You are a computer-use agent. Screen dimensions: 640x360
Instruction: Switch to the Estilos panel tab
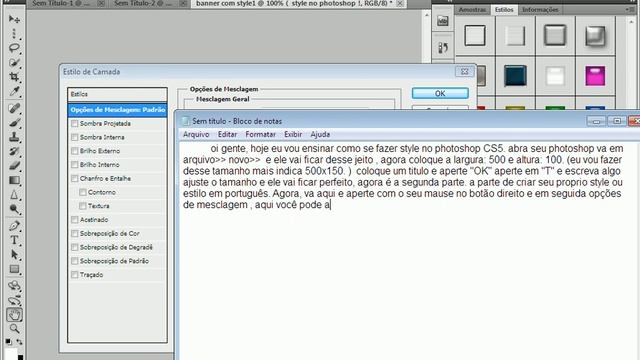click(504, 9)
